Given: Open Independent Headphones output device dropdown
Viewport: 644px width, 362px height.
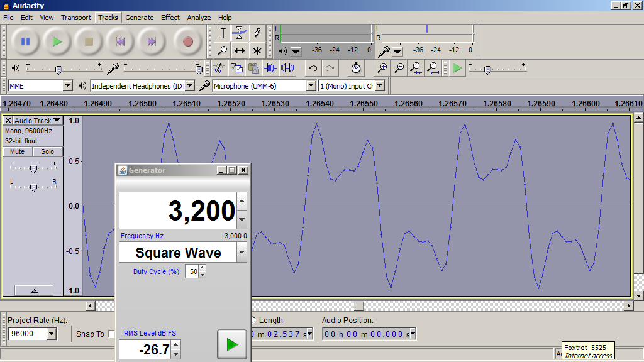Looking at the screenshot, I should click(190, 85).
